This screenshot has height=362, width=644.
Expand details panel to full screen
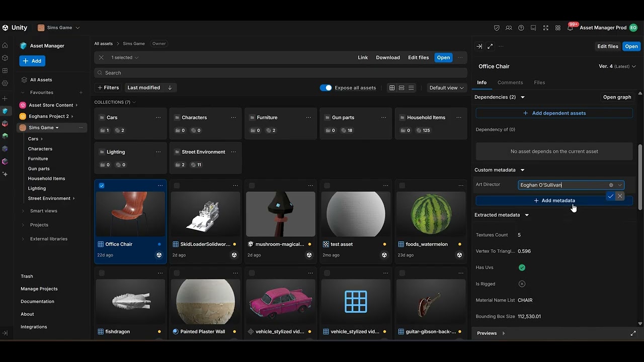pos(490,46)
